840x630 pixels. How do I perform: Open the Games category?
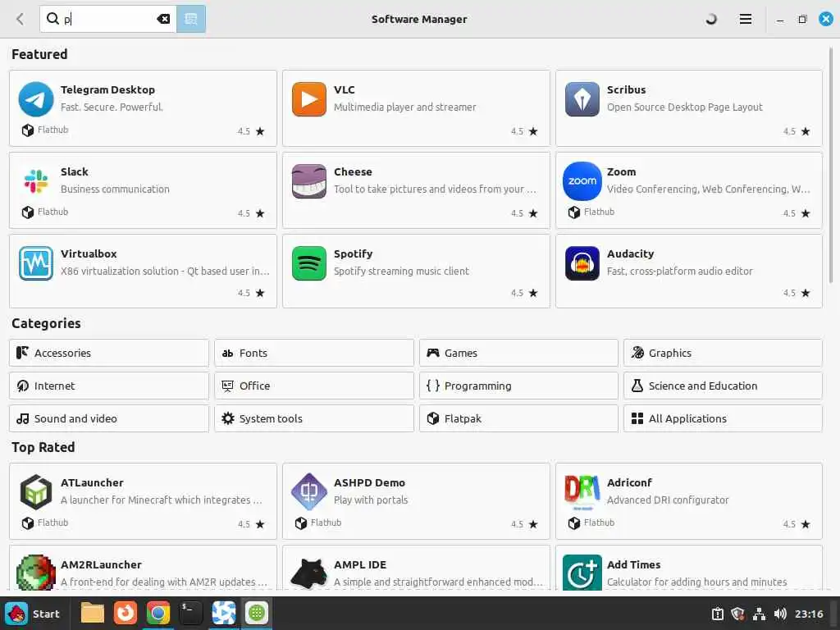tap(518, 353)
